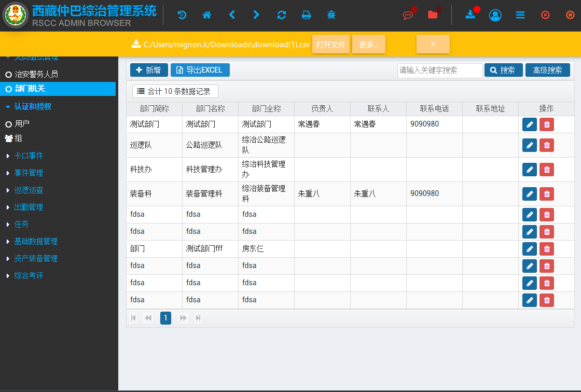The width and height of the screenshot is (581, 392).
Task: Delete the 测试部门 row with trash icon
Action: click(x=547, y=124)
